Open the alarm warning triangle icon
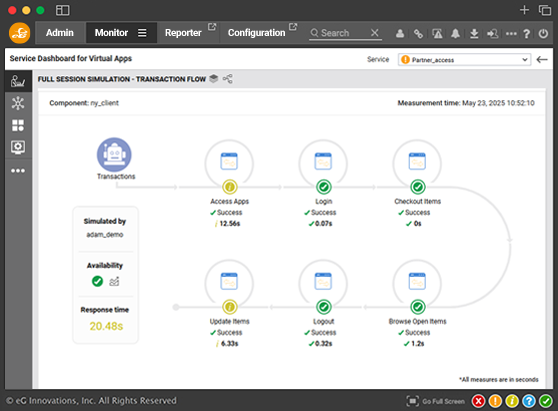 [x=437, y=33]
